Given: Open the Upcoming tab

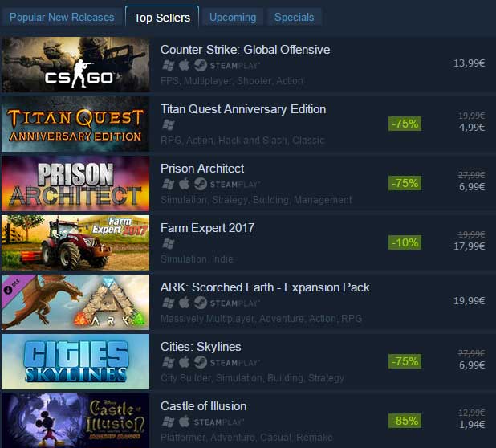Looking at the screenshot, I should 233,17.
